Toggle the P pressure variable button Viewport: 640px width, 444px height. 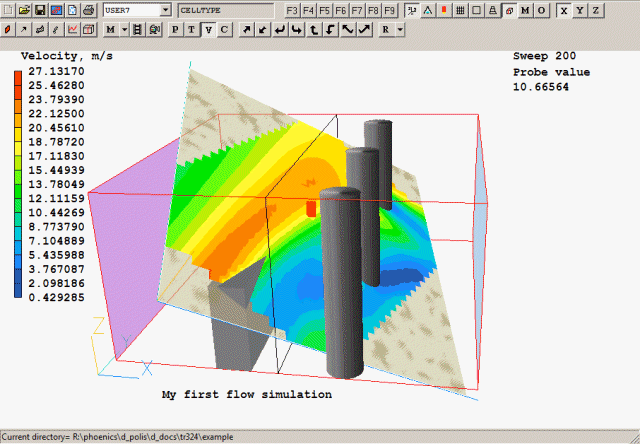point(176,30)
